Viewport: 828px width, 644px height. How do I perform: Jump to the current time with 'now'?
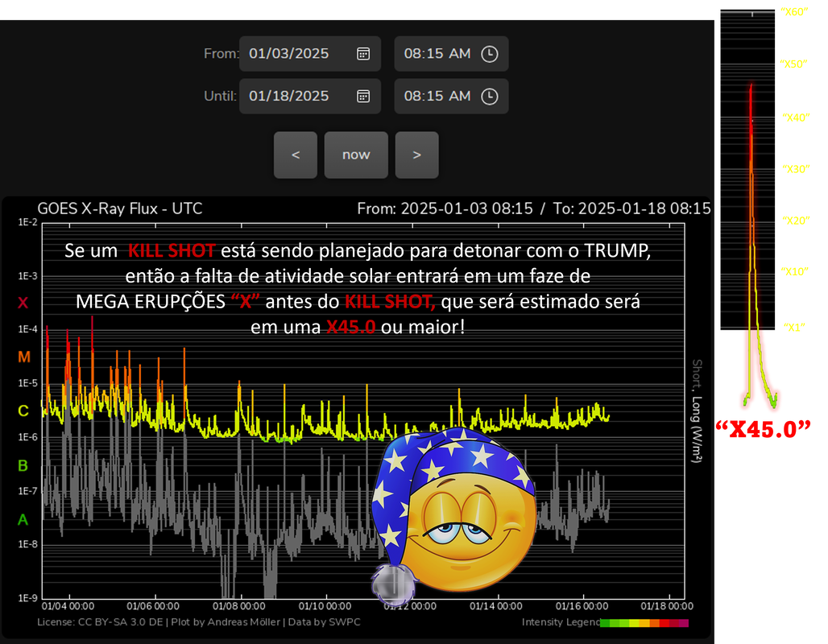click(356, 155)
